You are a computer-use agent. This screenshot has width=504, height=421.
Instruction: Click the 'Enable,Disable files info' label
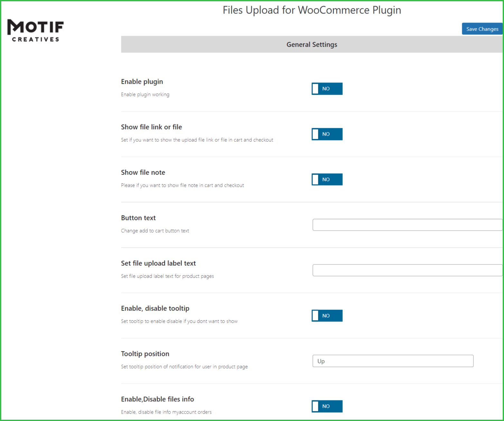tap(157, 399)
